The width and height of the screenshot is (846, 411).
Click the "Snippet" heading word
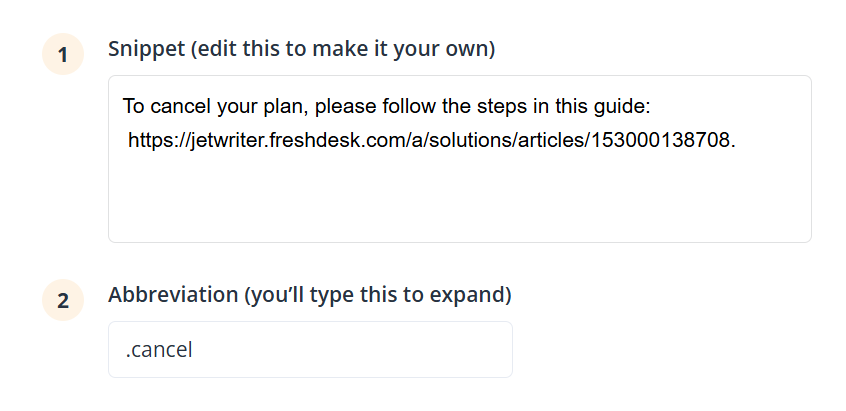(x=144, y=48)
